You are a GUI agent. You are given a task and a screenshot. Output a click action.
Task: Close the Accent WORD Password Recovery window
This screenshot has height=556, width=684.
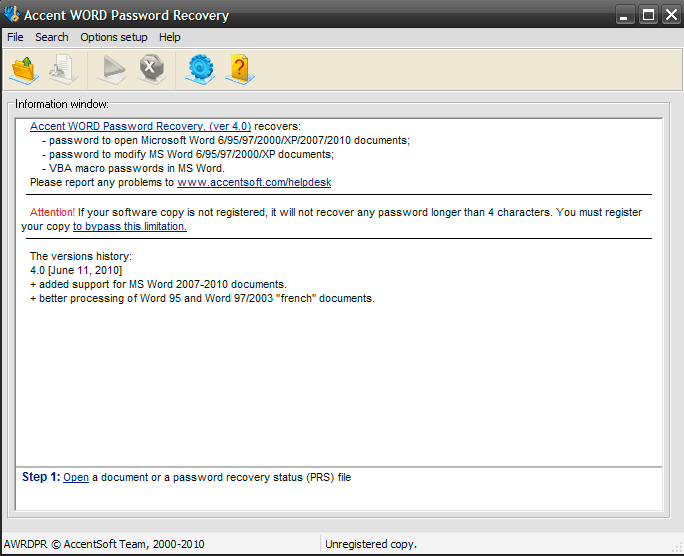pos(671,15)
